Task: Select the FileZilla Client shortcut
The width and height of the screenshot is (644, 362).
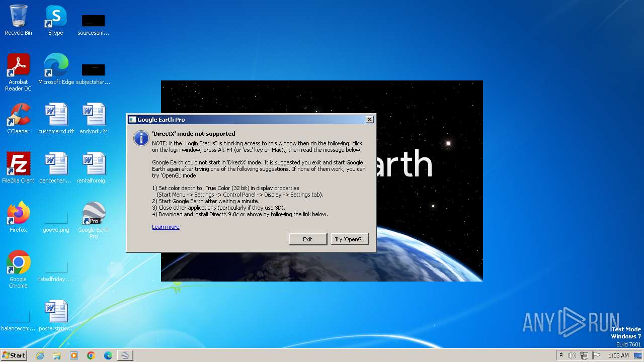Action: [18, 168]
